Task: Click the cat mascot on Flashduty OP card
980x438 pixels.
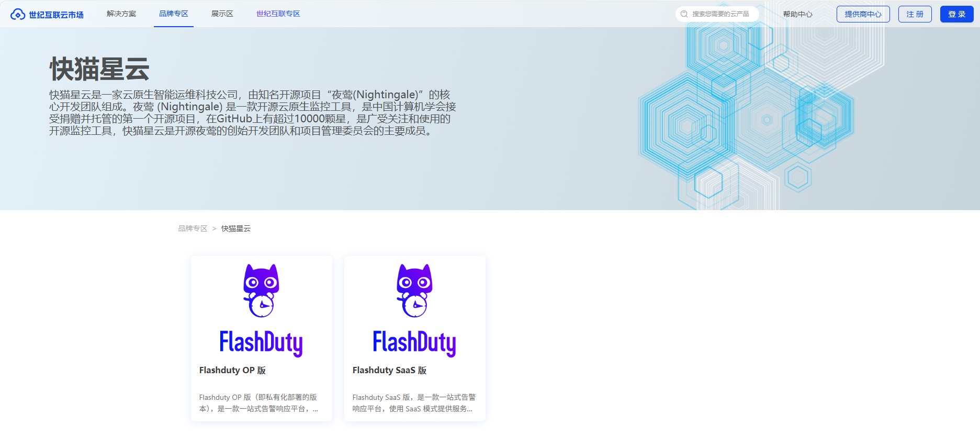Action: click(261, 291)
